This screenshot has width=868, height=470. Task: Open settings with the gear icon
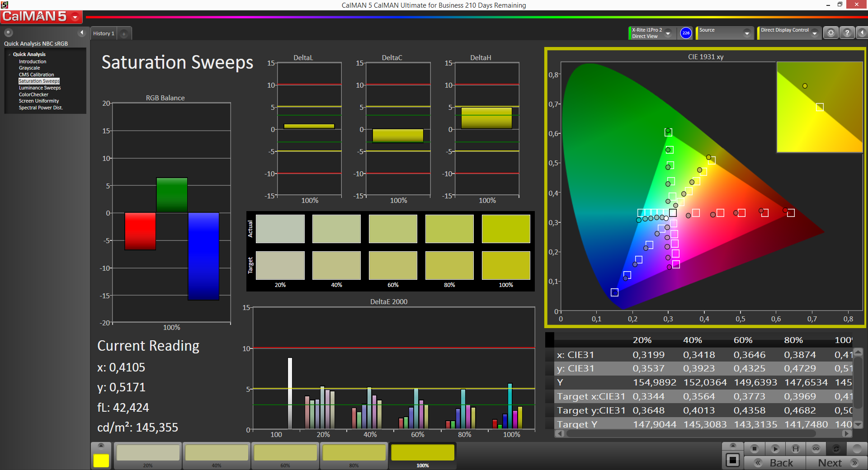(830, 33)
